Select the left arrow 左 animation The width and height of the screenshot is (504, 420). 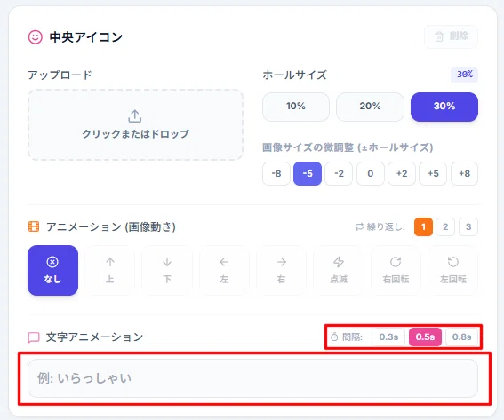click(224, 270)
